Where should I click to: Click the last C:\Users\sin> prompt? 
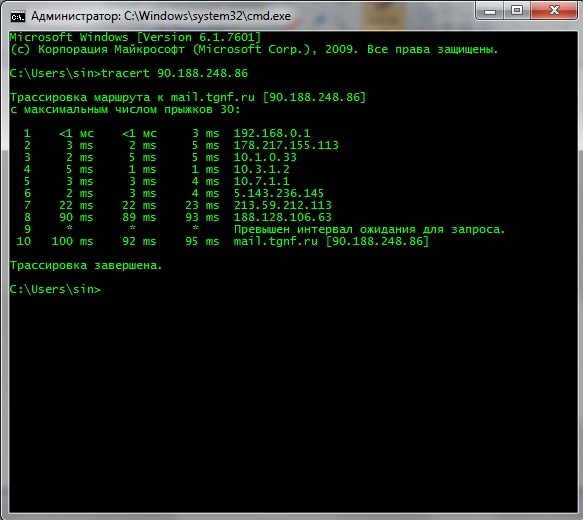pos(55,289)
